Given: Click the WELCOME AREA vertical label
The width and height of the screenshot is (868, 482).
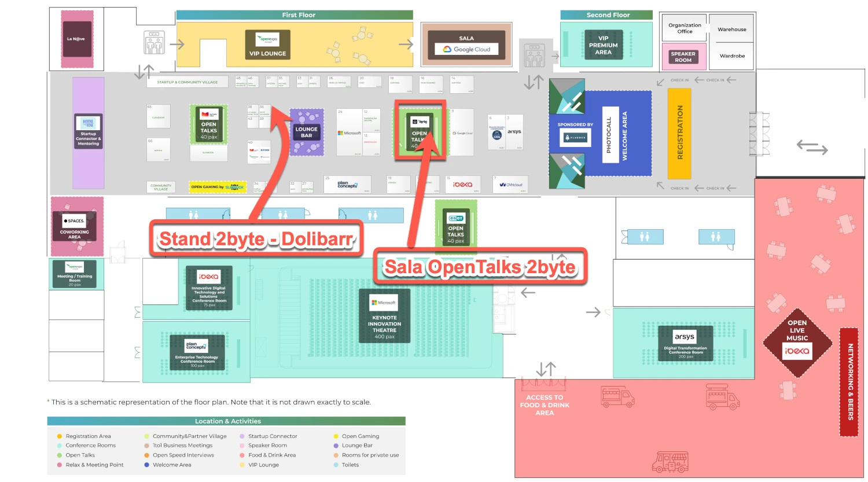Looking at the screenshot, I should tap(624, 136).
